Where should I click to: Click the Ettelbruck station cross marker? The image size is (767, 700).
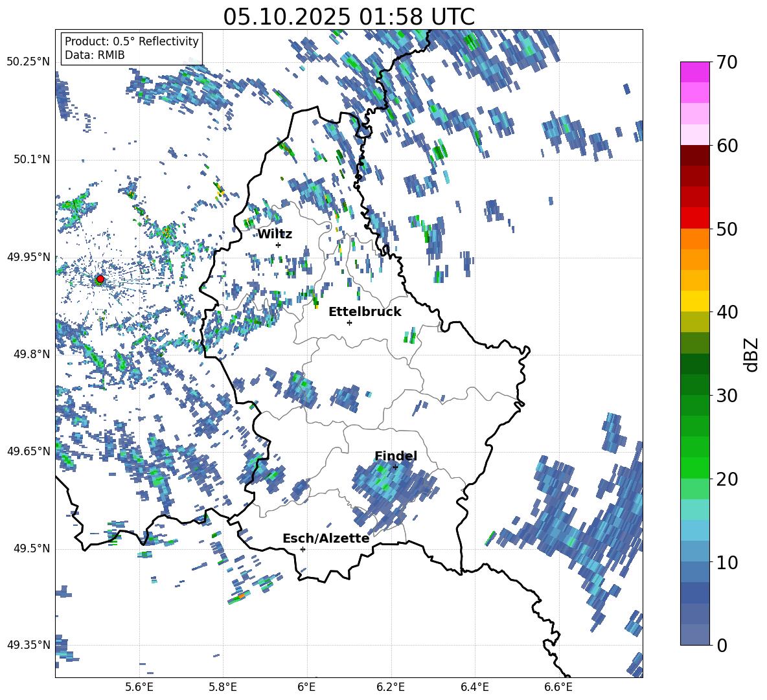click(349, 322)
